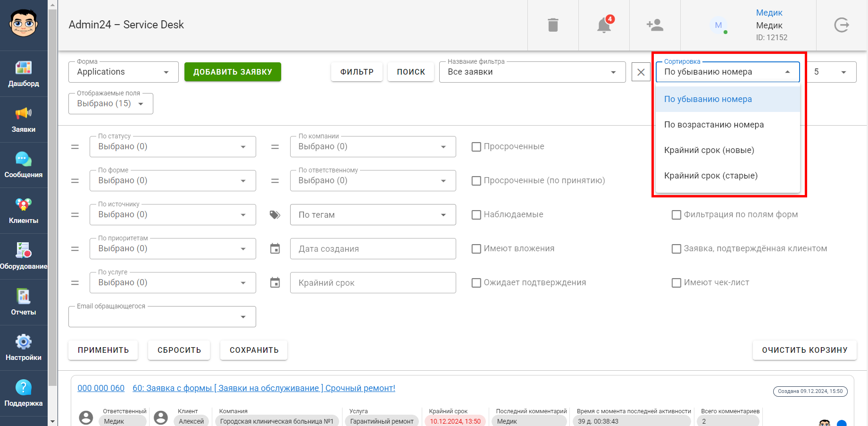Click the logout icon in header
The height and width of the screenshot is (426, 868).
pos(842,25)
